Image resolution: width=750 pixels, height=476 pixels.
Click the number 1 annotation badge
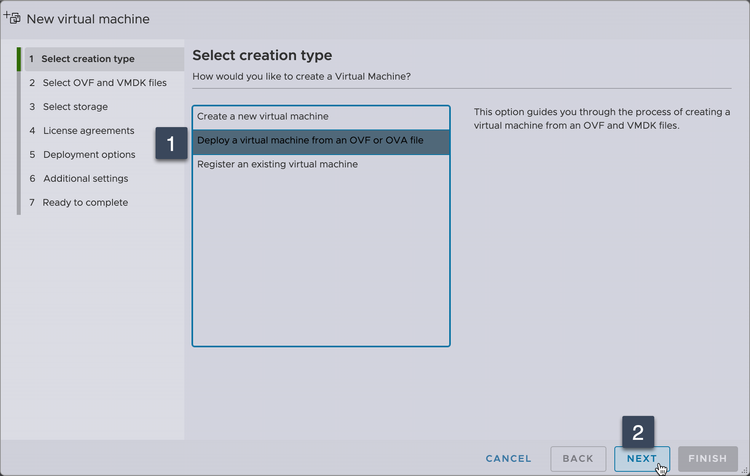171,144
